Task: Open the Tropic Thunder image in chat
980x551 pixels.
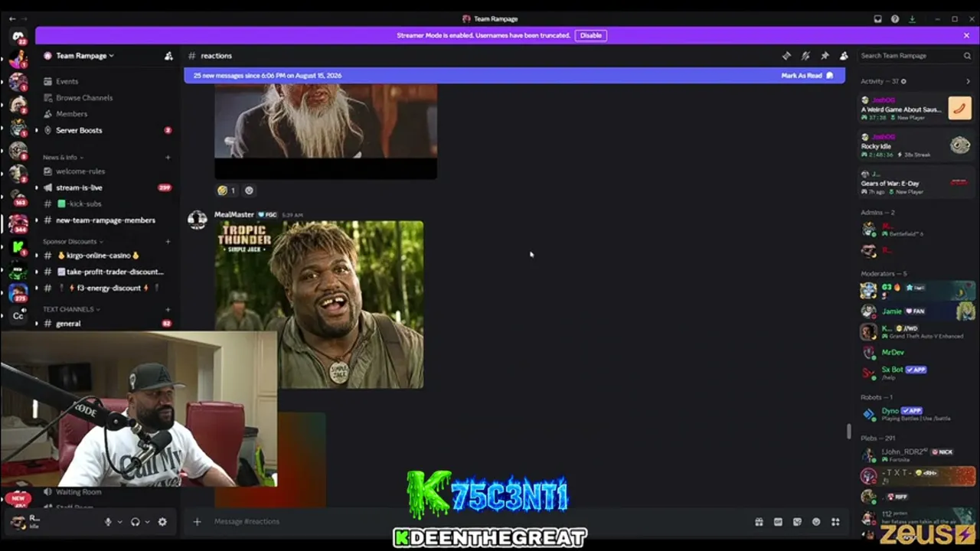Action: (318, 305)
